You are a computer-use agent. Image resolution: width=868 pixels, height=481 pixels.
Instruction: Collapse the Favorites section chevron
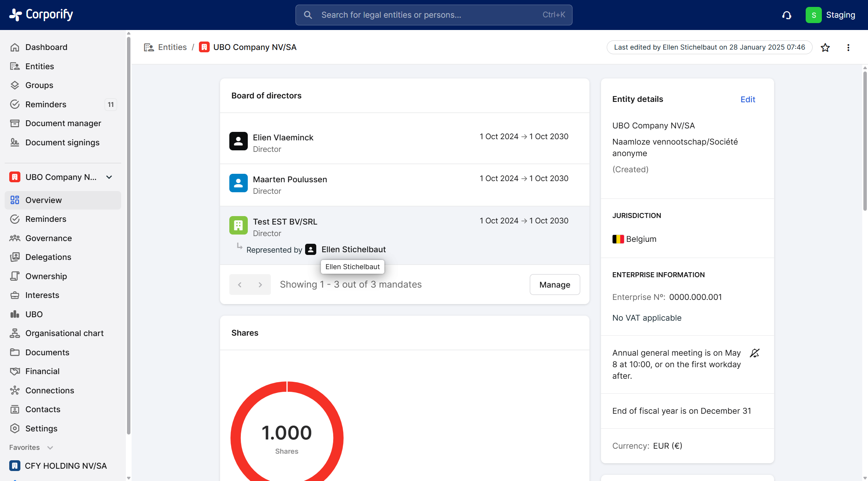coord(50,448)
